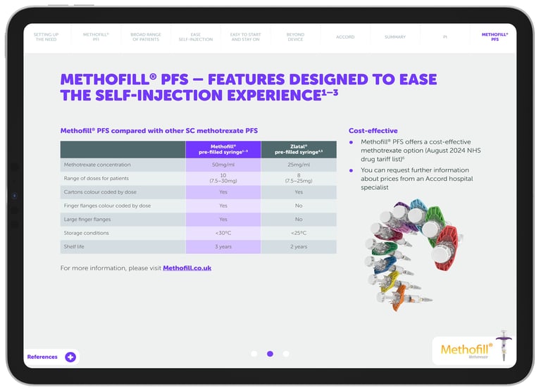Visit the Methofill.co.uk link

click(187, 268)
